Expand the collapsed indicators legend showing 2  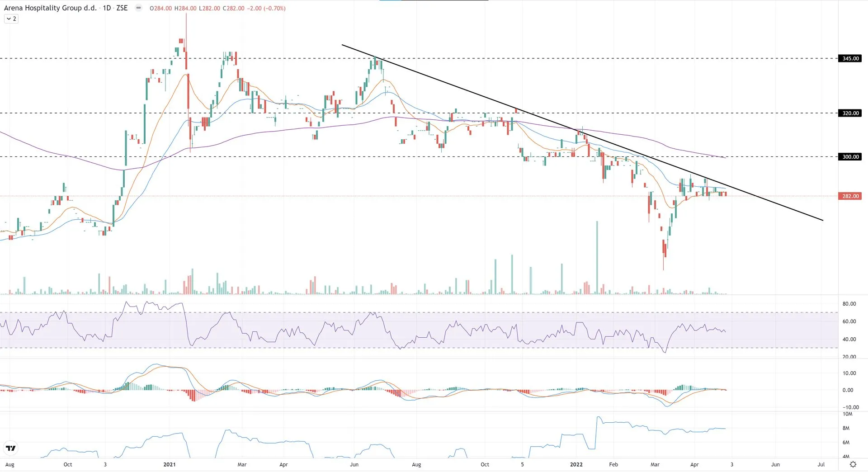(x=11, y=19)
